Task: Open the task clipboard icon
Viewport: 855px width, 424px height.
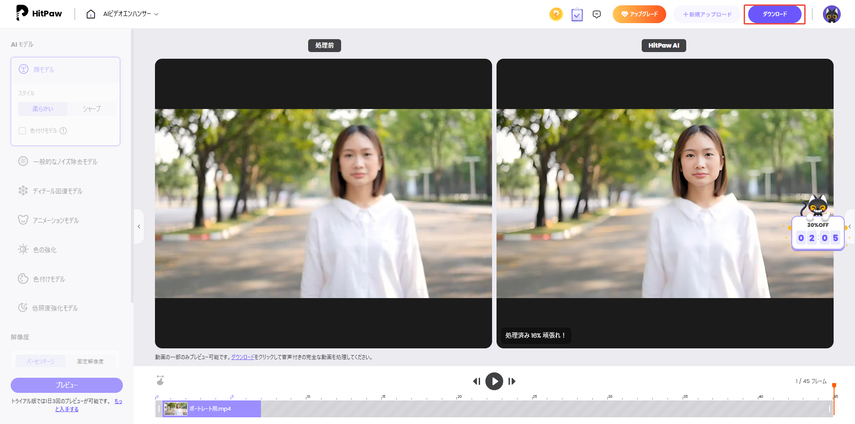Action: pyautogui.click(x=577, y=14)
